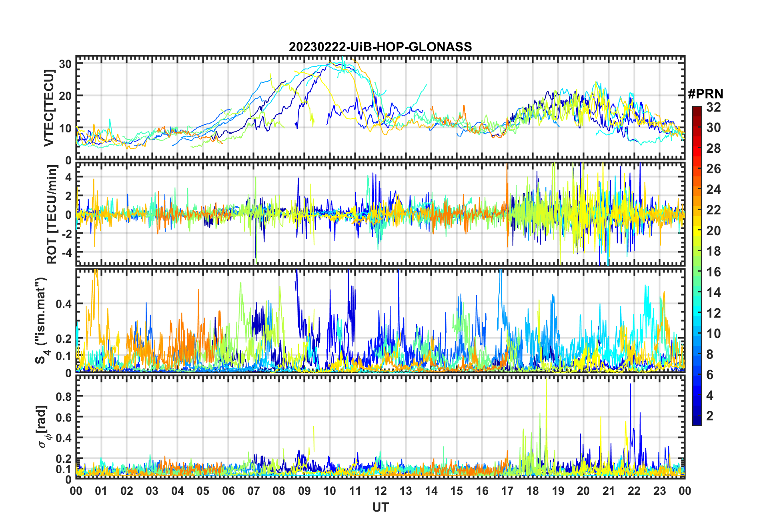Select the UT x-axis label

coord(380,508)
